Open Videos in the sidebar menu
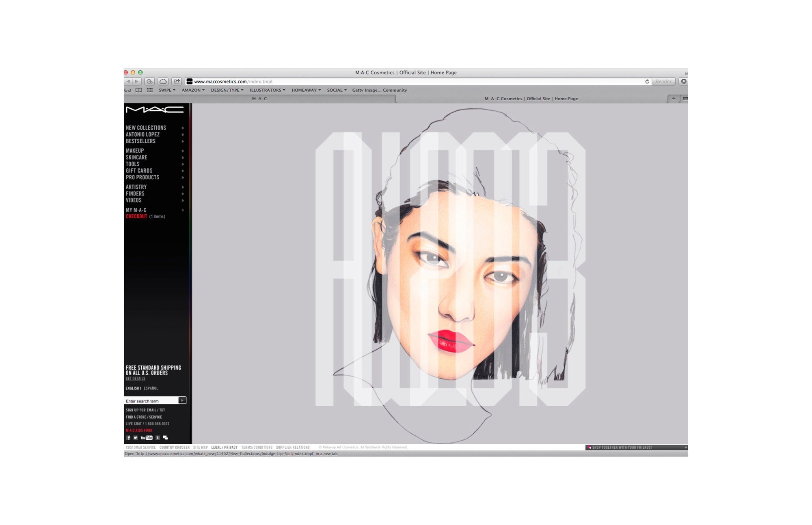This screenshot has height=525, width=812. [x=134, y=200]
